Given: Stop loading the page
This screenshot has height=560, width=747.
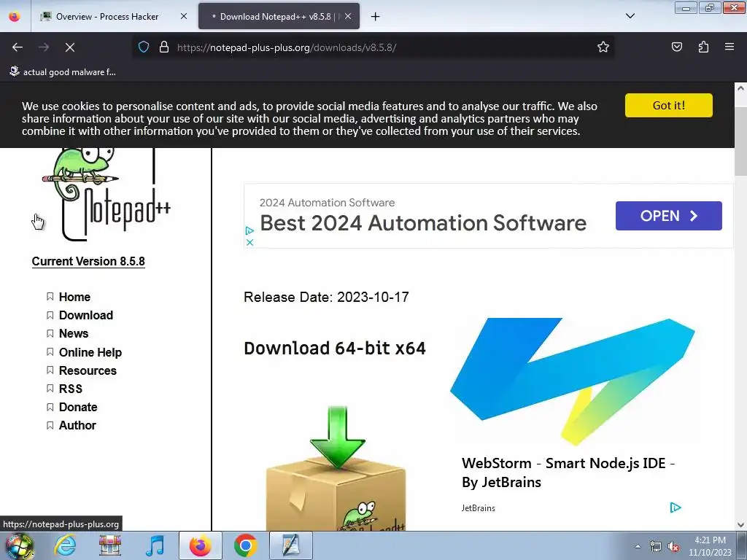Looking at the screenshot, I should point(70,47).
